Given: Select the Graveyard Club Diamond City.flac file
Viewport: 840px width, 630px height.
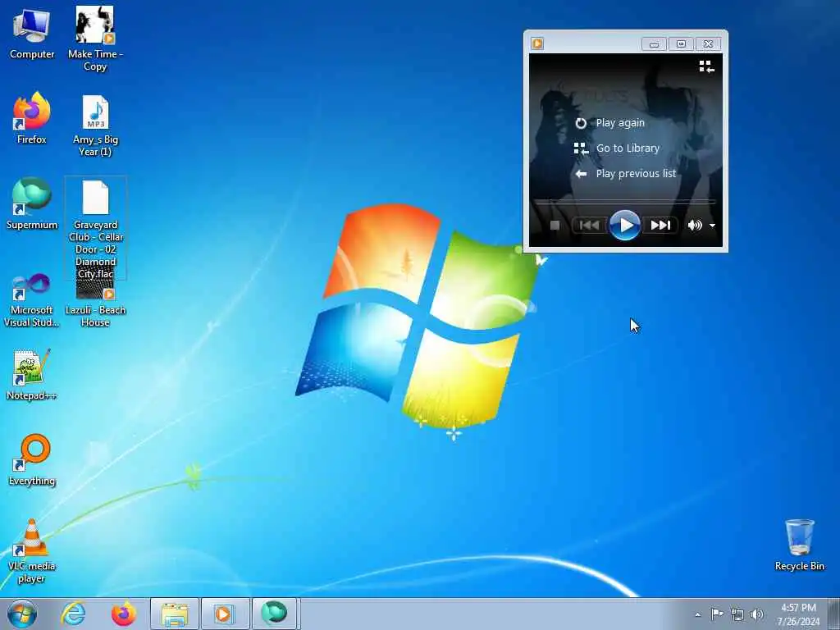Looking at the screenshot, I should (95, 230).
